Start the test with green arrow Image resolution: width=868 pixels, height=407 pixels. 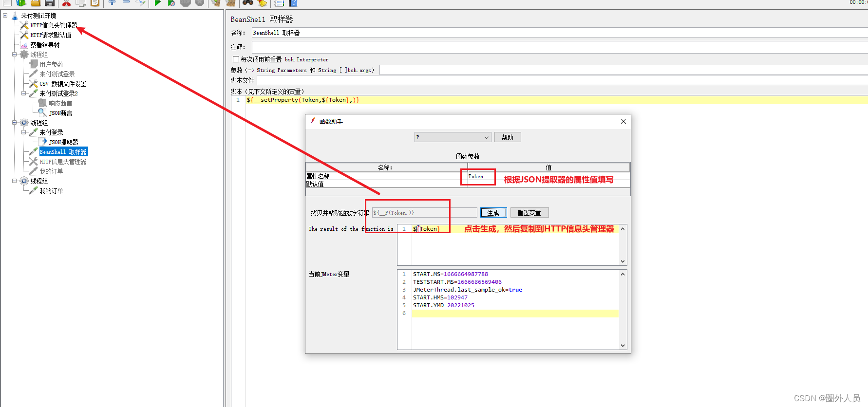click(x=157, y=2)
